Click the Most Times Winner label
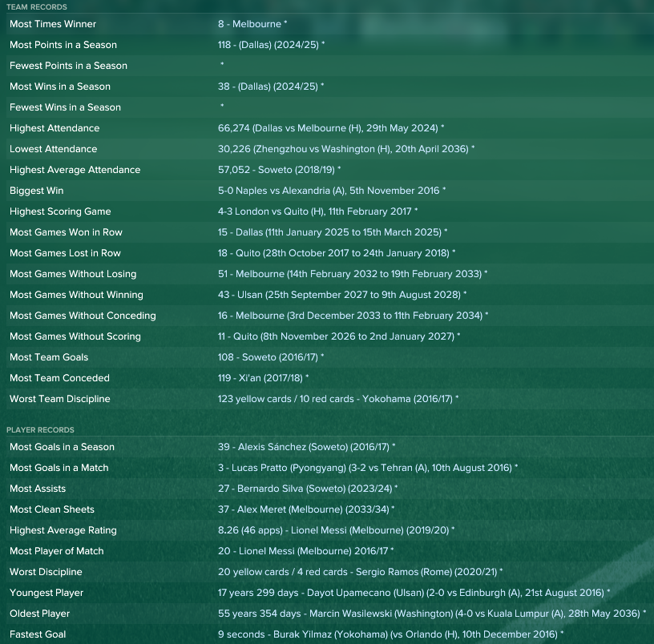Screen dimensions: 654x644 (53, 24)
